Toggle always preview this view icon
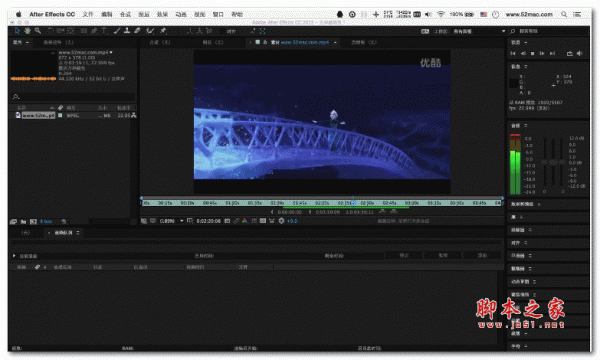 (x=144, y=221)
